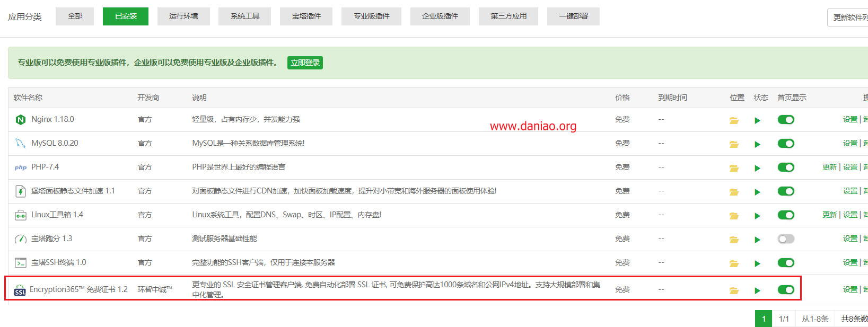The height and width of the screenshot is (327, 868).
Task: Click status play icon for 堡塔面板静态文件加速
Action: pos(757,192)
